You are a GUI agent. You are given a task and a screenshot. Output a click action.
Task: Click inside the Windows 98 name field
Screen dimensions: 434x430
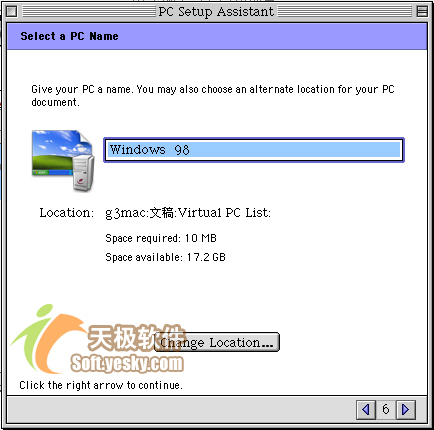tap(254, 150)
